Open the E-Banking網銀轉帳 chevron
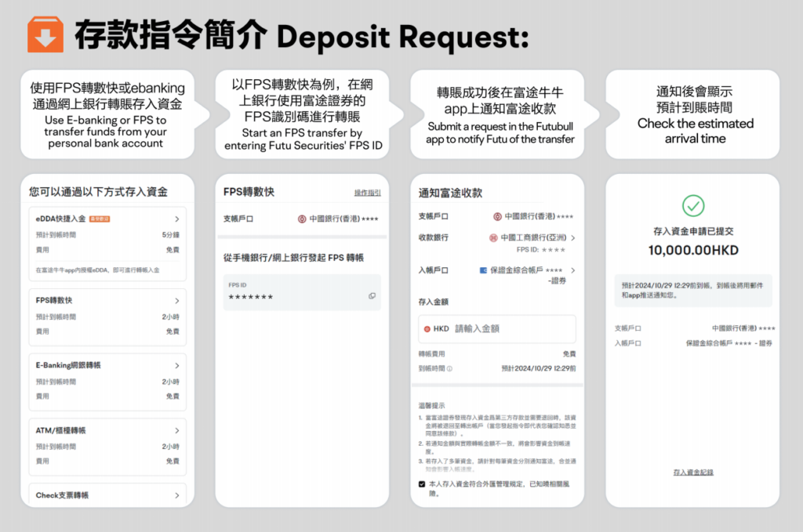The height and width of the screenshot is (532, 803). tap(176, 366)
